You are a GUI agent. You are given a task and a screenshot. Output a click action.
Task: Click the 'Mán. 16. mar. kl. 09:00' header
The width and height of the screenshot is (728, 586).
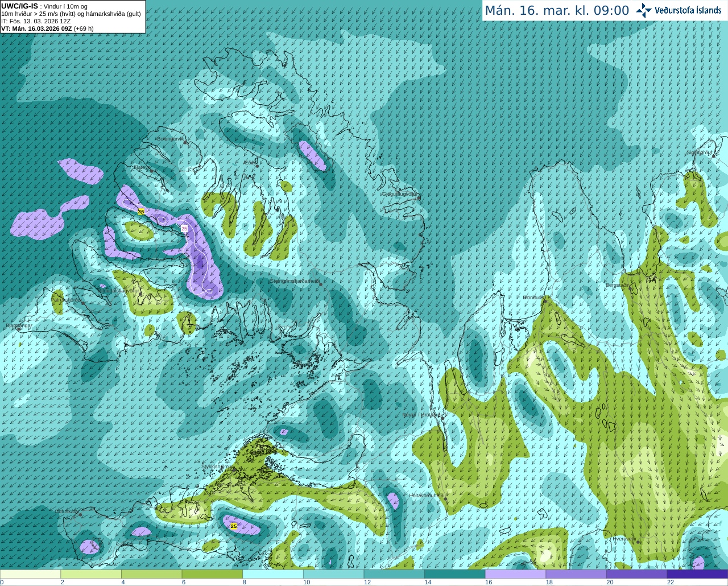tap(557, 10)
